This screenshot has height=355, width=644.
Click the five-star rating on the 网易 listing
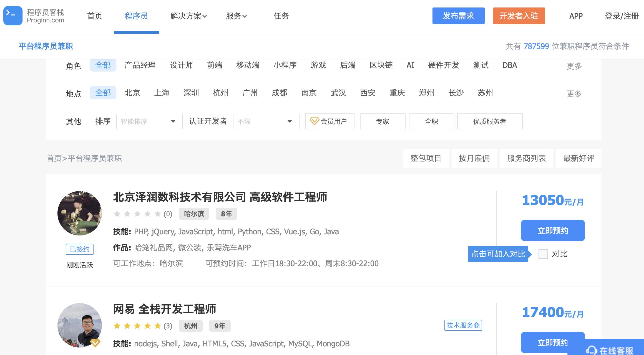coord(137,326)
